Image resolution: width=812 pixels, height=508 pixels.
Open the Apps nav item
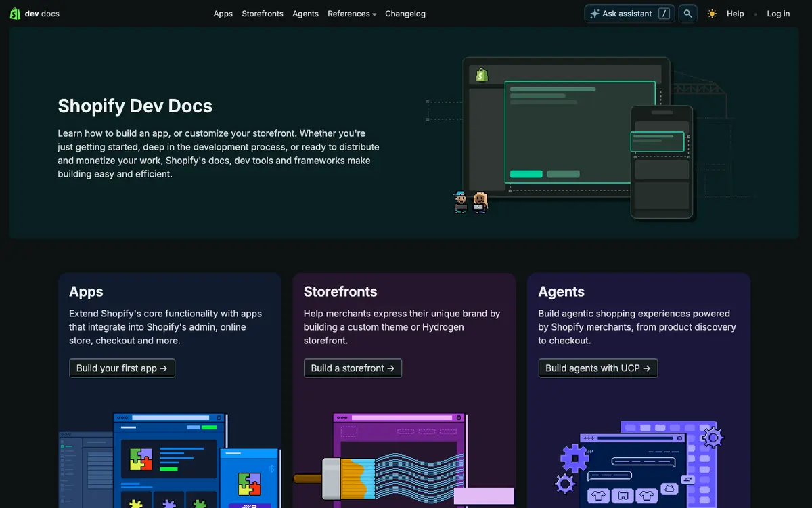pos(223,14)
